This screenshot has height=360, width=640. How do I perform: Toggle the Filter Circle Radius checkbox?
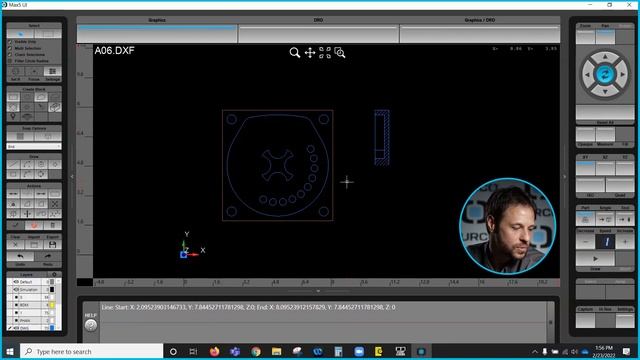click(10, 61)
